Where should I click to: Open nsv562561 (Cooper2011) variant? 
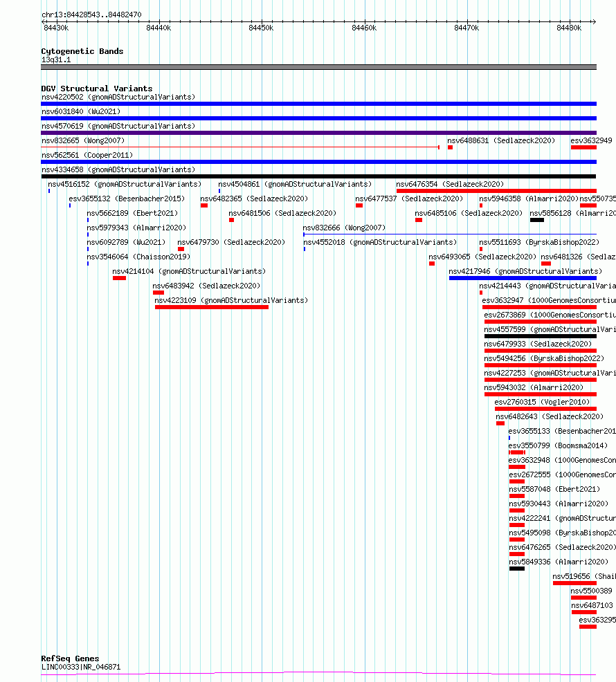click(x=87, y=155)
